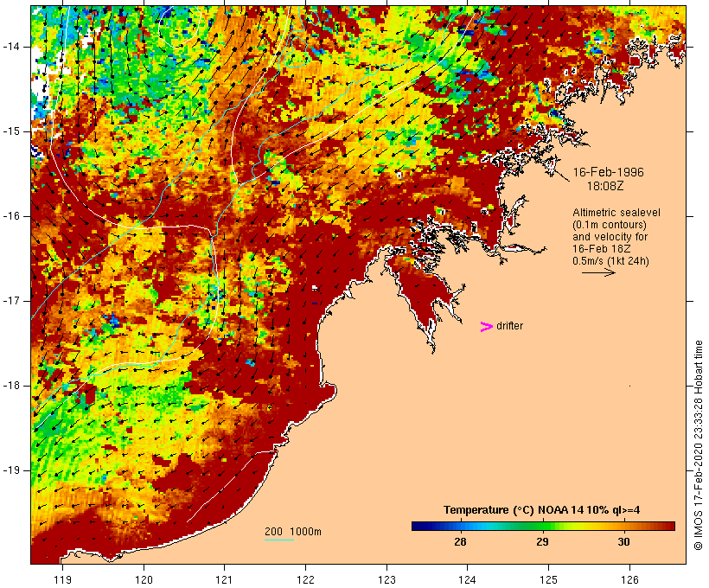Click the latitude axis label '-16'
Screen dimensions: 709x588
click(11, 216)
